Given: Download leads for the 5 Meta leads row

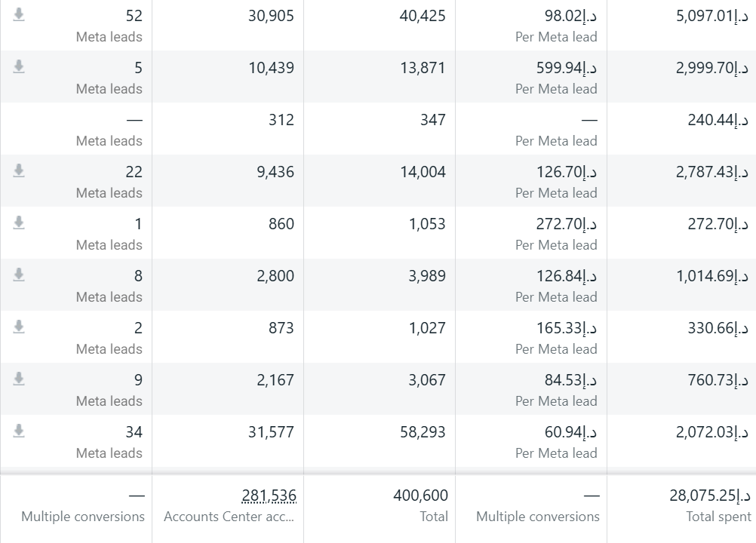Looking at the screenshot, I should pos(19,67).
